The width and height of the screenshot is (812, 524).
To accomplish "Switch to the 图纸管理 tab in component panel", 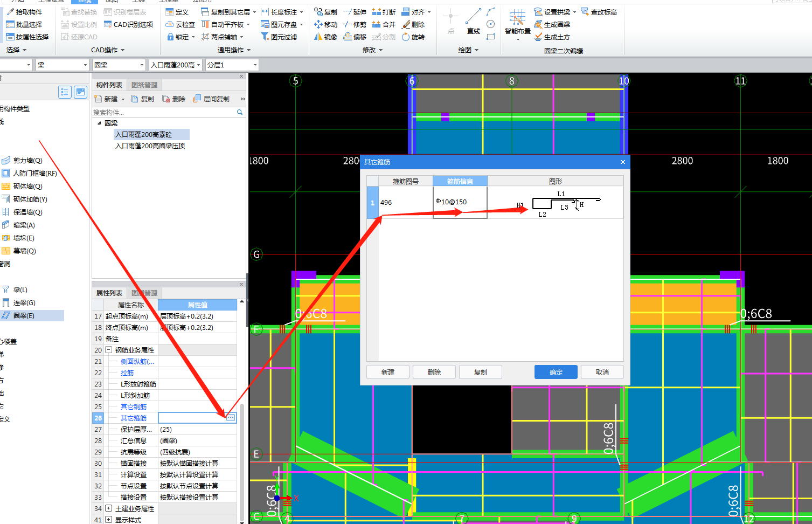I will [x=144, y=85].
